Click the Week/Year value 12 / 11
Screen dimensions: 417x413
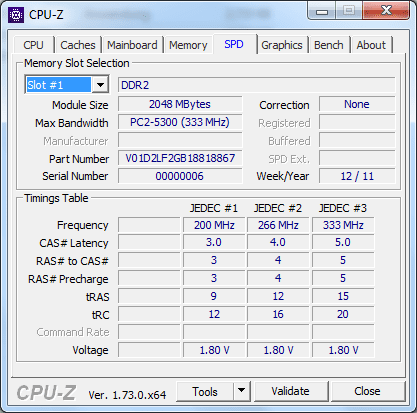tap(357, 176)
